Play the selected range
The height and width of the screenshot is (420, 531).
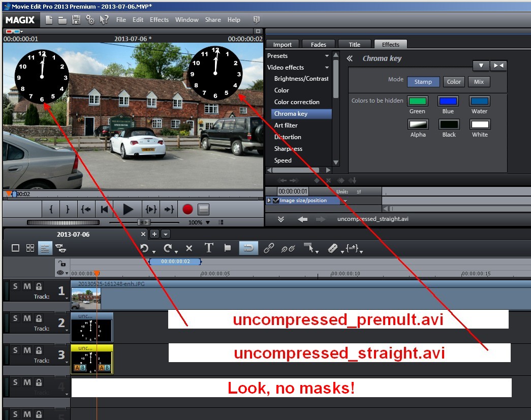click(151, 210)
